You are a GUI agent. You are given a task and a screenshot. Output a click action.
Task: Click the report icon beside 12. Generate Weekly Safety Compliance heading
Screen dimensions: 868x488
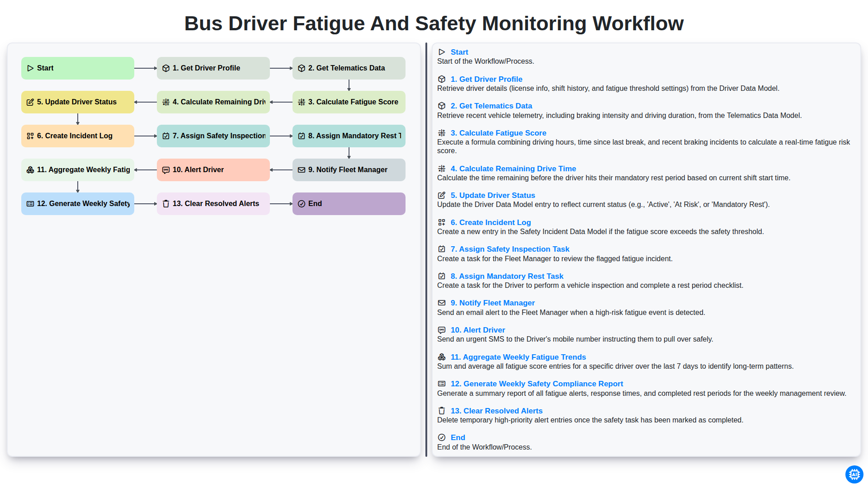point(442,384)
